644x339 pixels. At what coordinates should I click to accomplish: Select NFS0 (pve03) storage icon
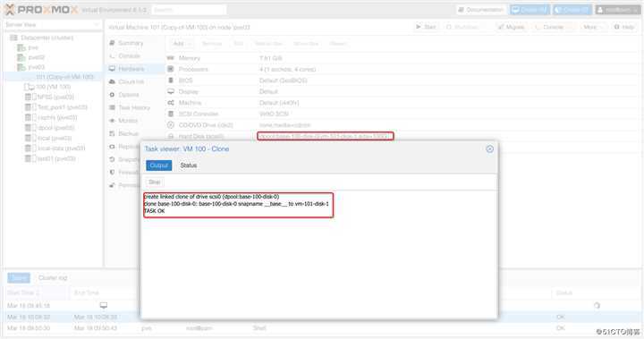tap(30, 97)
